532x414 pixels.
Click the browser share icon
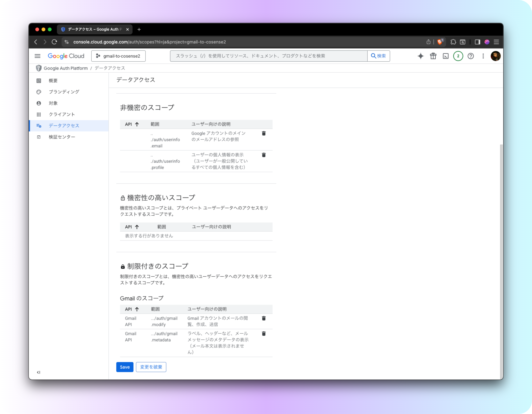coord(428,42)
